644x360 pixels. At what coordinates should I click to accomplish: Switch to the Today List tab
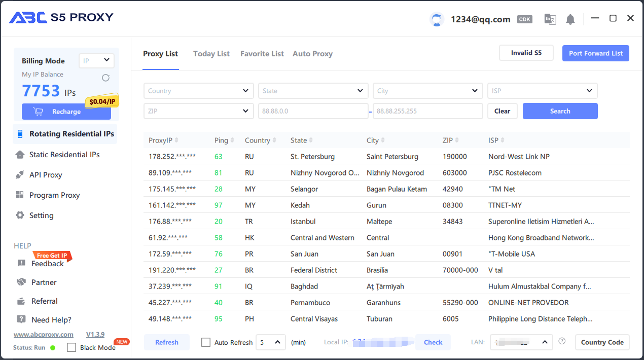tap(211, 54)
